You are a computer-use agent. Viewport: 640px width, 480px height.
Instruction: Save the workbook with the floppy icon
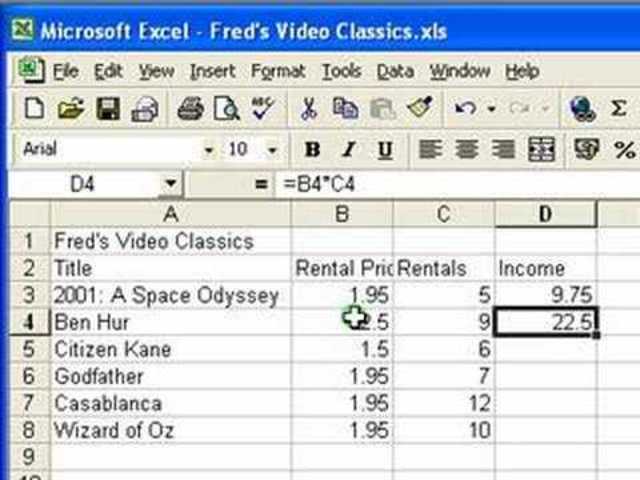[108, 109]
